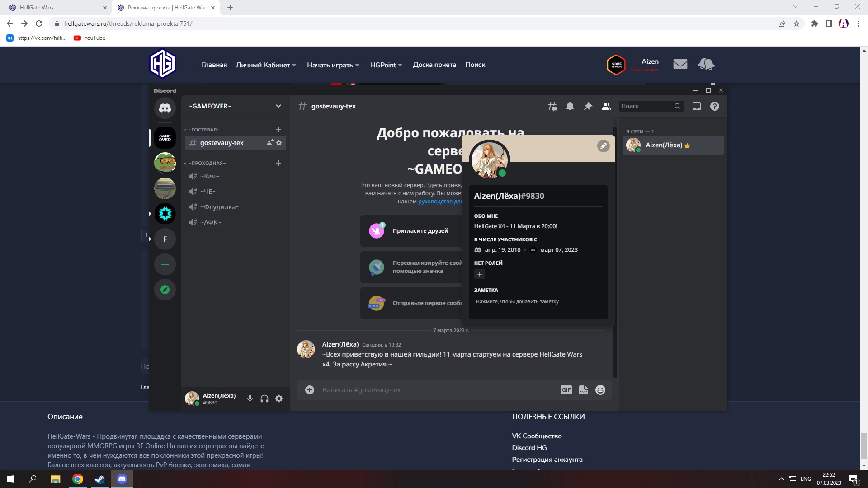Click the Персонализируйте server icon card

tap(411, 267)
